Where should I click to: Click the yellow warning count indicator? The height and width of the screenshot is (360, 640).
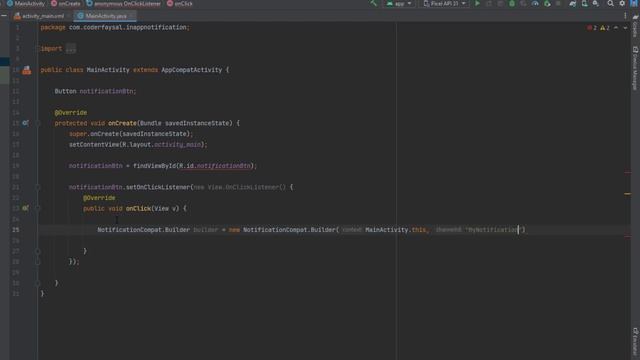(605, 28)
